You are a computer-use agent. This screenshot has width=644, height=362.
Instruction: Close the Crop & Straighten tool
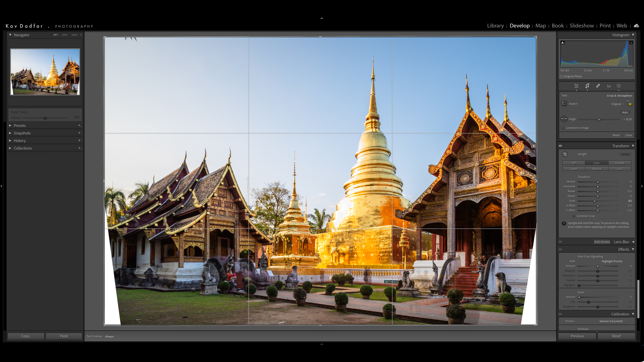tap(629, 135)
